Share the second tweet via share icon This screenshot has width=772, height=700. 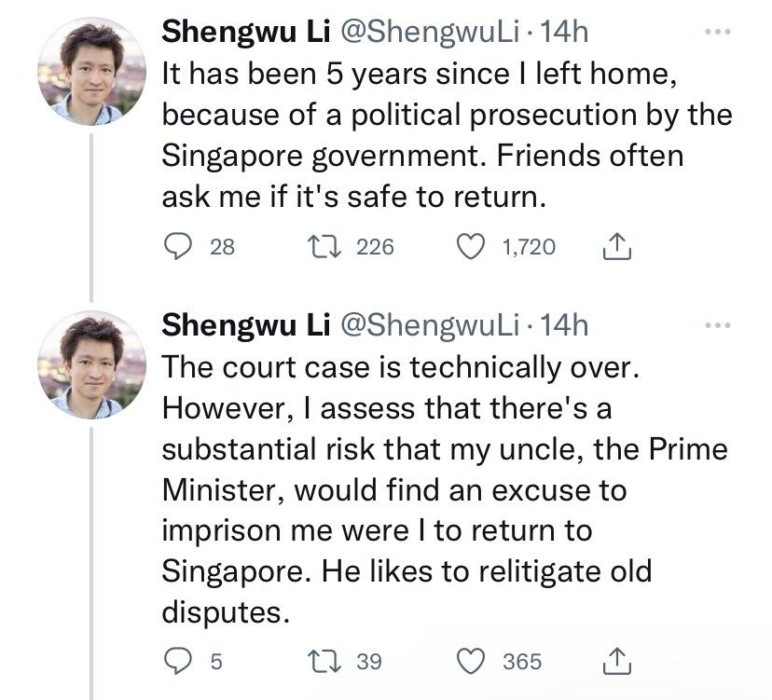[617, 661]
